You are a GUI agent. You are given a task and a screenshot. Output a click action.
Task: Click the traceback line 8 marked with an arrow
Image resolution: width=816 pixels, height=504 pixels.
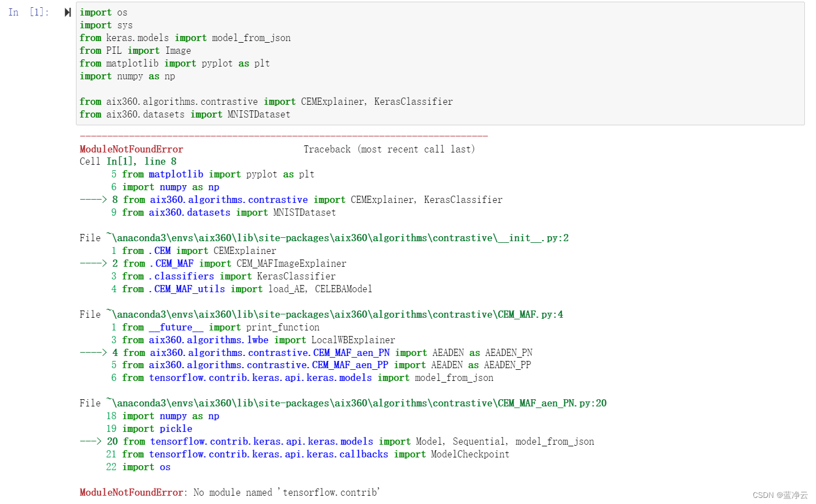291,200
